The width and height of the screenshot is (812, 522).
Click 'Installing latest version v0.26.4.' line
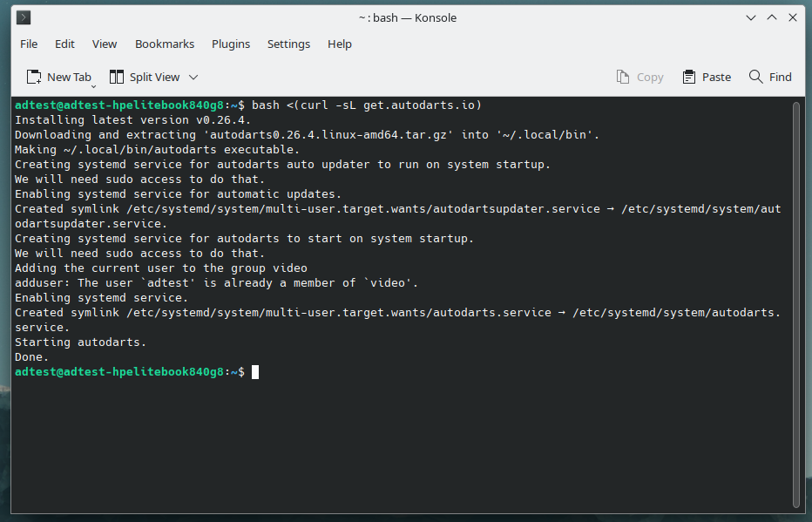tap(133, 120)
